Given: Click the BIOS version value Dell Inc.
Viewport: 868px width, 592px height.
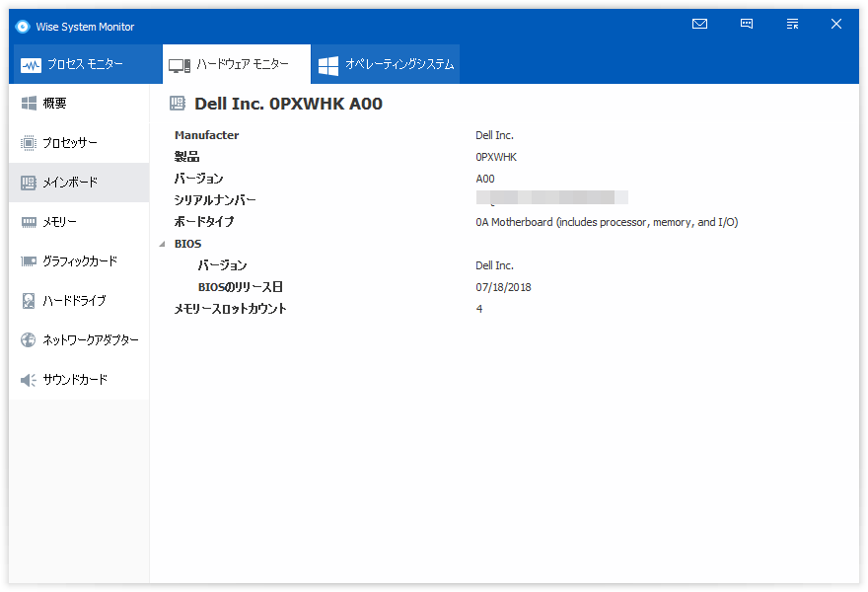Looking at the screenshot, I should [x=494, y=265].
